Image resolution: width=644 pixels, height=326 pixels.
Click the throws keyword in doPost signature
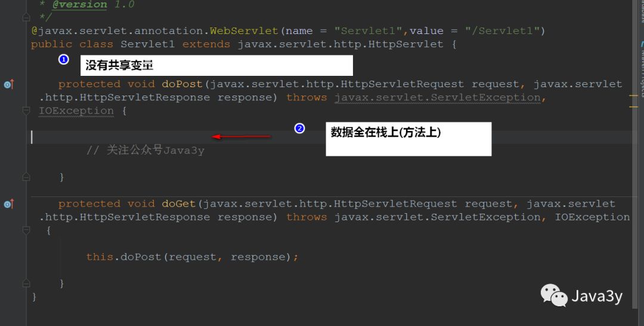(x=307, y=97)
